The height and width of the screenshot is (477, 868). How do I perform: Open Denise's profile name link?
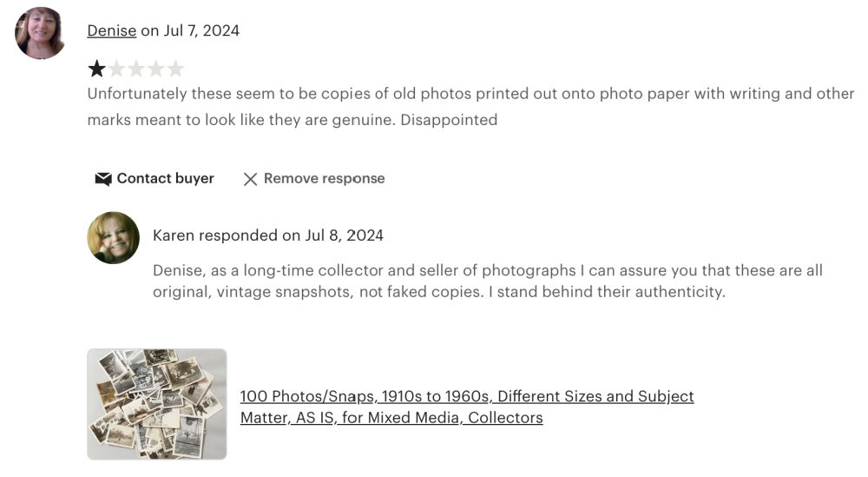click(x=111, y=30)
